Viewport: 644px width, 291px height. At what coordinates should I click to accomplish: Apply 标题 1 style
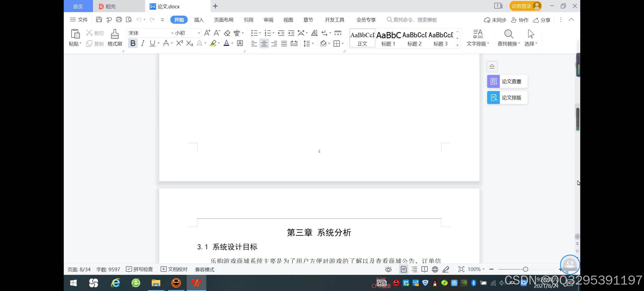coord(388,38)
